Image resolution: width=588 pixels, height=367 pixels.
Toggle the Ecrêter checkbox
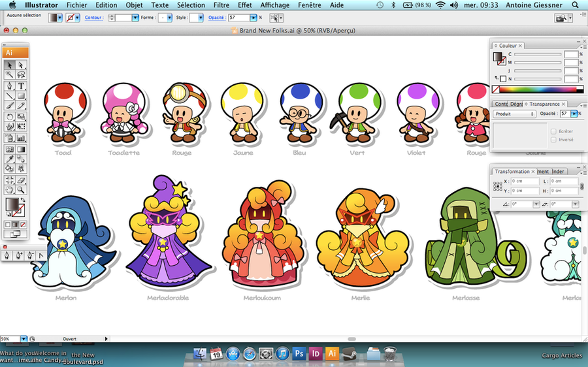point(553,131)
